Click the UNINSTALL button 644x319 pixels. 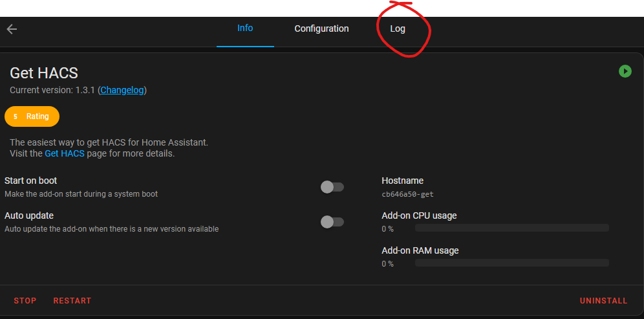(603, 301)
